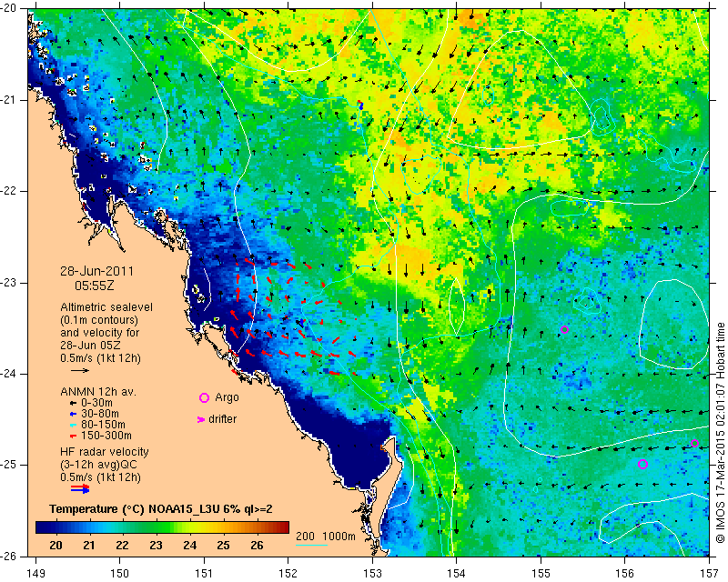The image size is (728, 582).
Task: Click the colorbar tick label '24'
Action: (189, 546)
